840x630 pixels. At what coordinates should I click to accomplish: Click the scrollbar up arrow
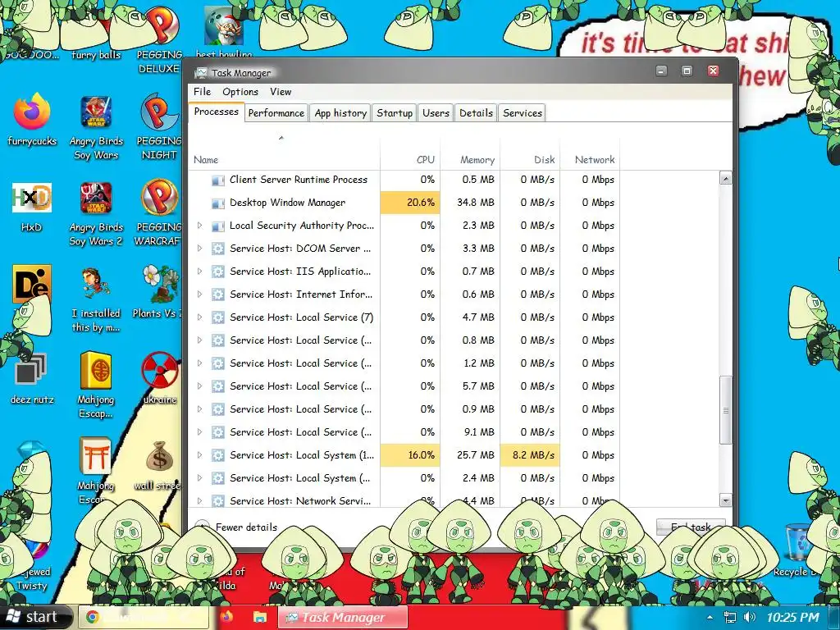pos(725,178)
